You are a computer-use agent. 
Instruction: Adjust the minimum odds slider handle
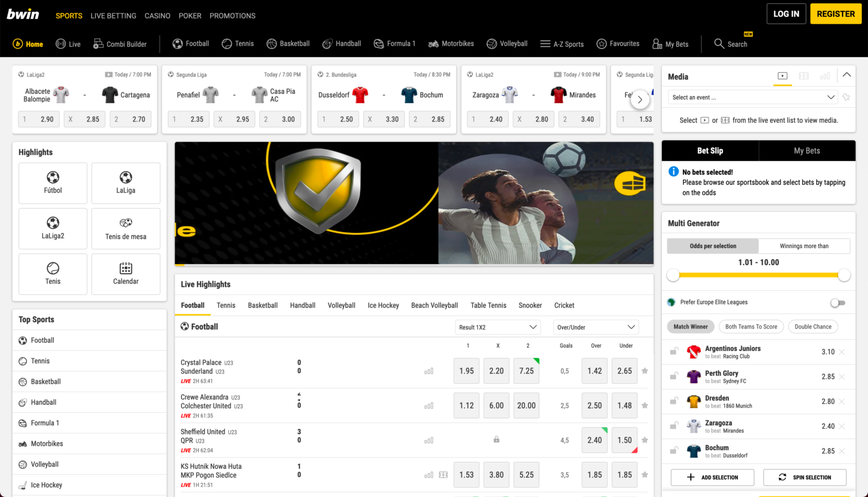(x=673, y=275)
